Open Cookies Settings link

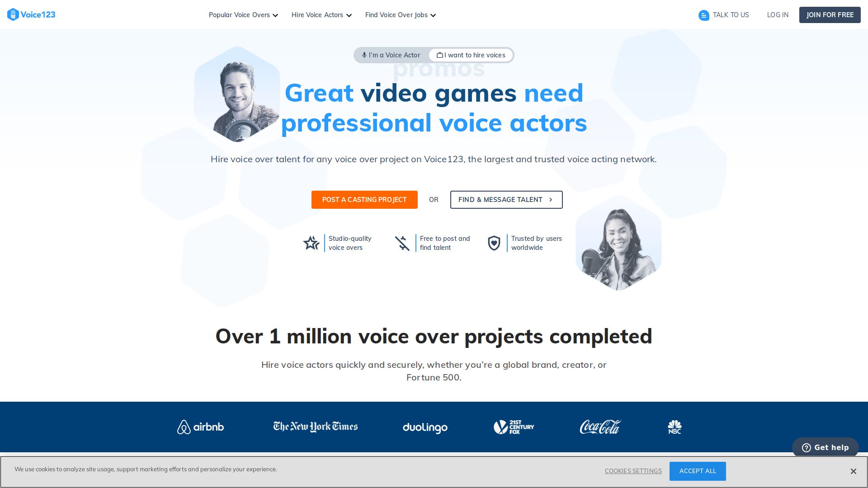(x=633, y=471)
